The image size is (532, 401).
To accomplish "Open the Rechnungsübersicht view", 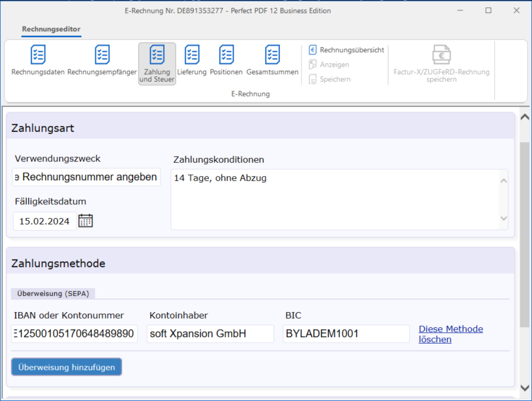I will pos(347,50).
